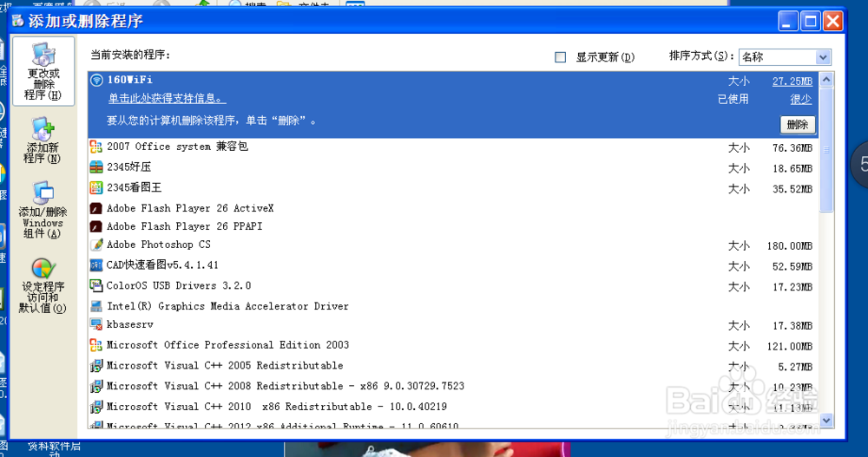This screenshot has height=457, width=868.
Task: Open 单击此处获得支持信息 link
Action: [x=167, y=99]
